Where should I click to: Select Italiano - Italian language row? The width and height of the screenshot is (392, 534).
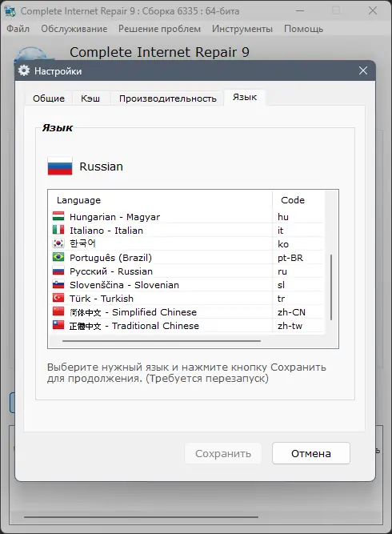pos(187,231)
